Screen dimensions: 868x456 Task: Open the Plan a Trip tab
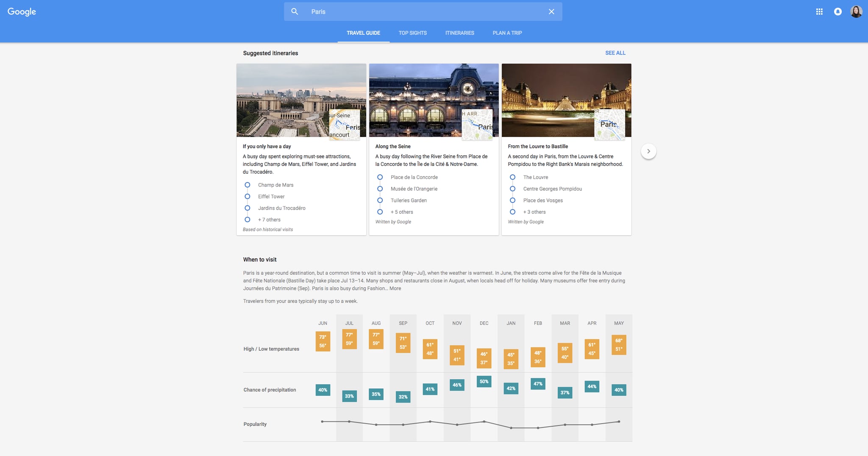[x=507, y=33]
